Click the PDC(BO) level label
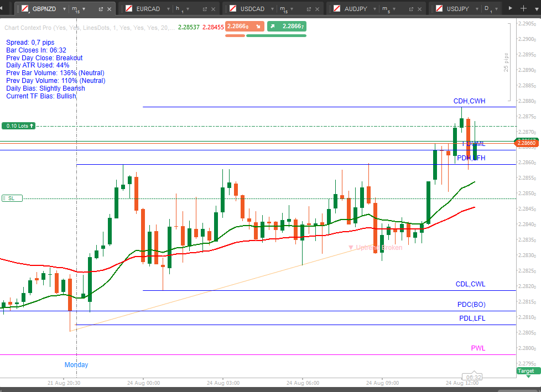The height and width of the screenshot is (392, 541). 471,305
